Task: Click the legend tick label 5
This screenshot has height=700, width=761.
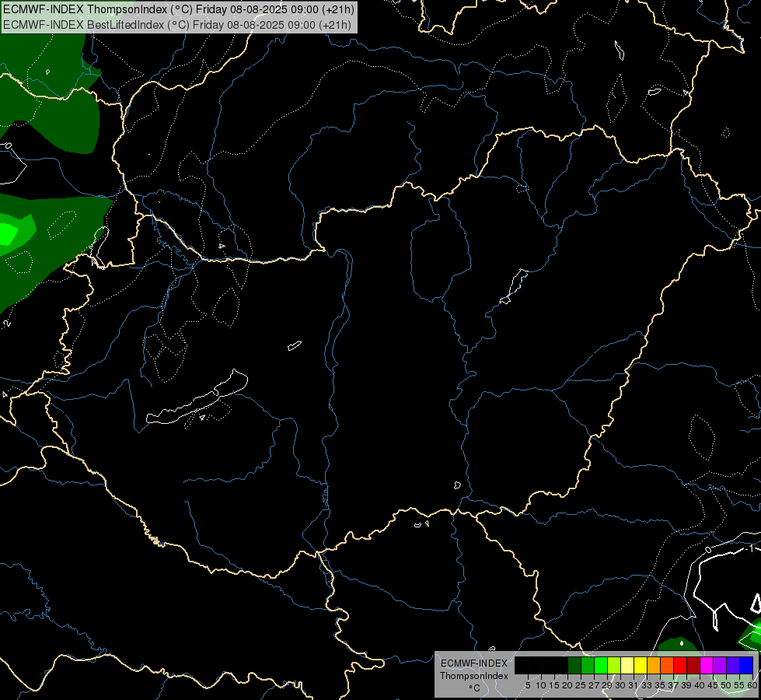Action: [528, 685]
